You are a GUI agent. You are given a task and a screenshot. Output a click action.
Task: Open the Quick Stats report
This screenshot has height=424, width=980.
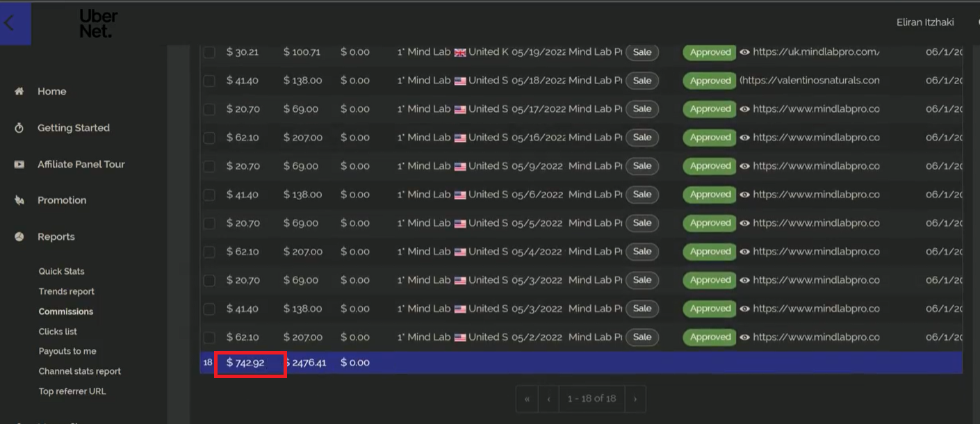coord(62,271)
